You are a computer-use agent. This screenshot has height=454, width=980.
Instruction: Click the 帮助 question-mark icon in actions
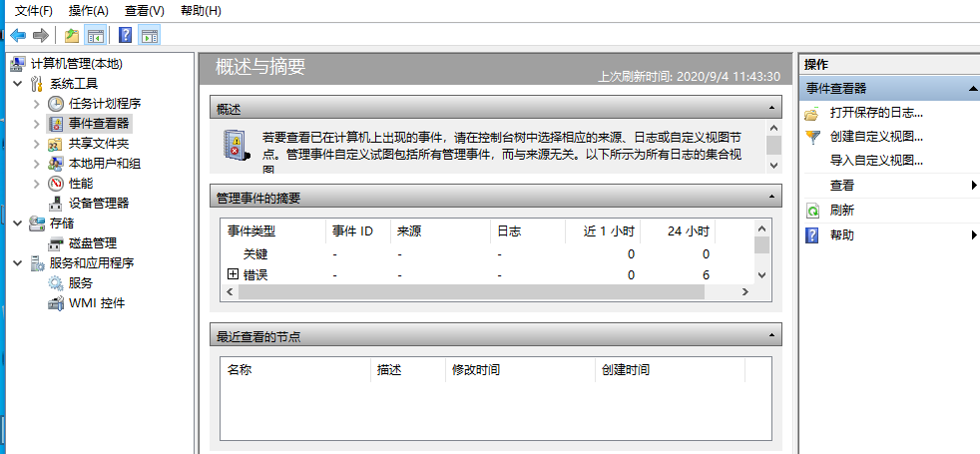click(x=812, y=235)
